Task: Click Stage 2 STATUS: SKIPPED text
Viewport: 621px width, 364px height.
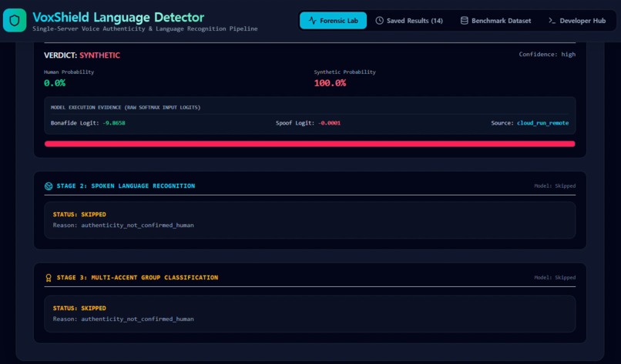Action: [x=79, y=215]
